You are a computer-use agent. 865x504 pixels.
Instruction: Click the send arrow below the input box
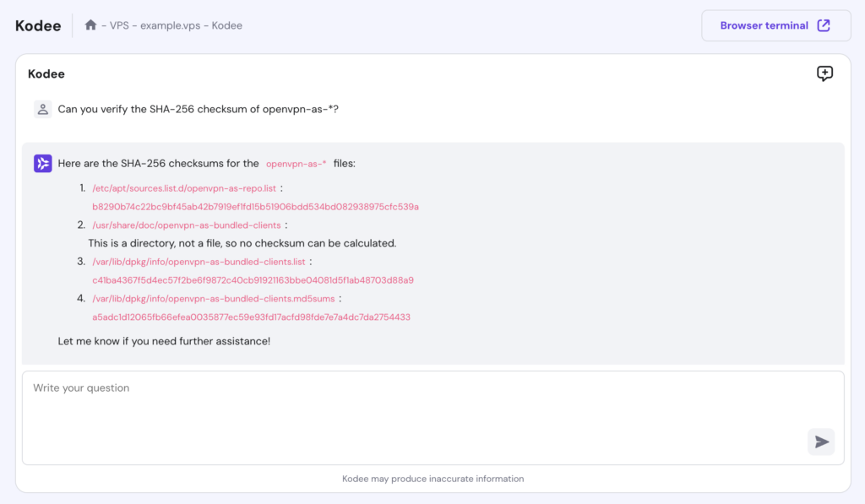820,442
